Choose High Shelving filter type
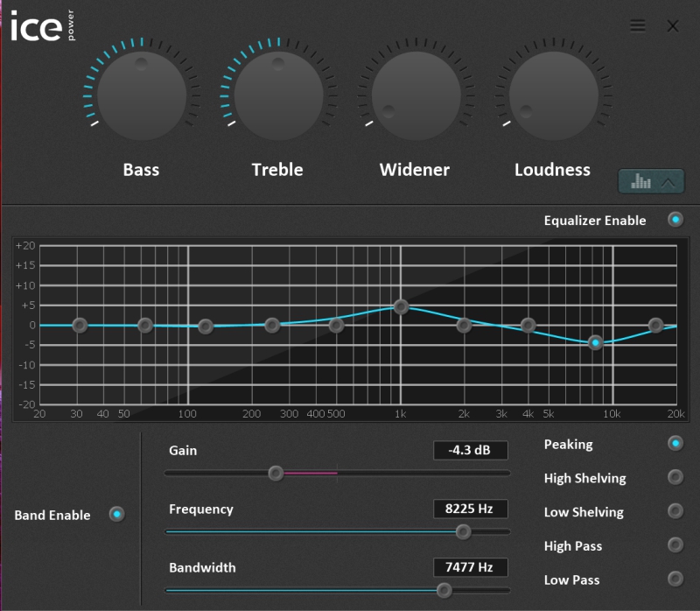This screenshot has height=611, width=700. tap(675, 478)
